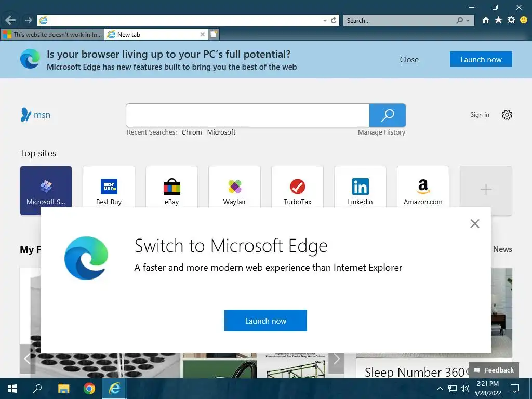Click the next carousel arrow on the feed
This screenshot has width=532, height=399.
tap(336, 358)
